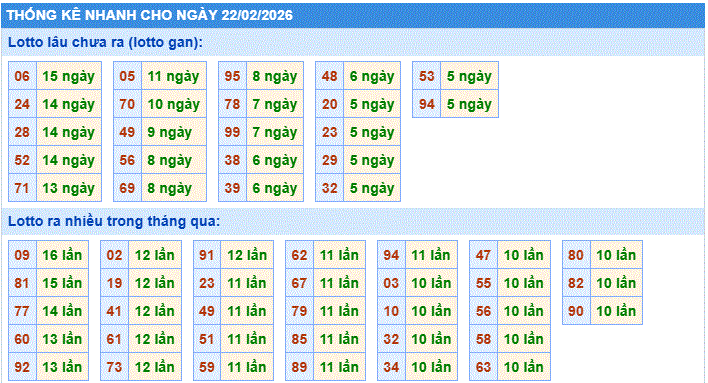Select number 29 in lotto gan table
Screen dimensions: 708x383
330,160
